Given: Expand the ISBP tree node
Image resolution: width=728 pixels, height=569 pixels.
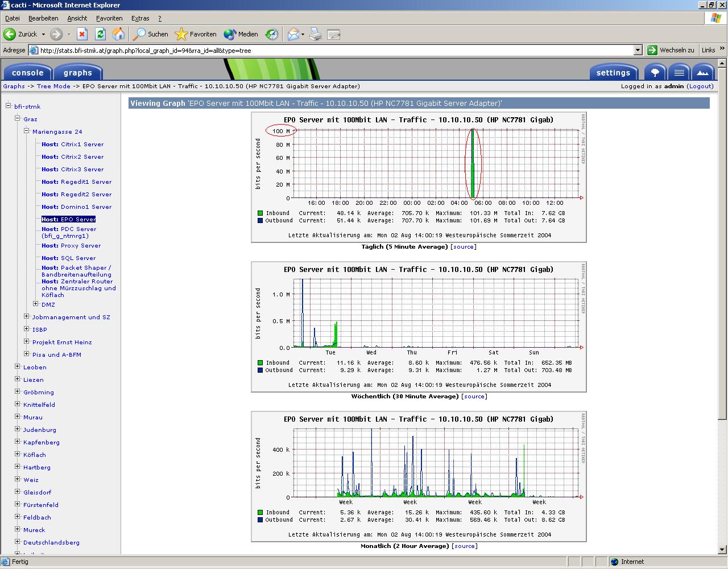Looking at the screenshot, I should 27,329.
